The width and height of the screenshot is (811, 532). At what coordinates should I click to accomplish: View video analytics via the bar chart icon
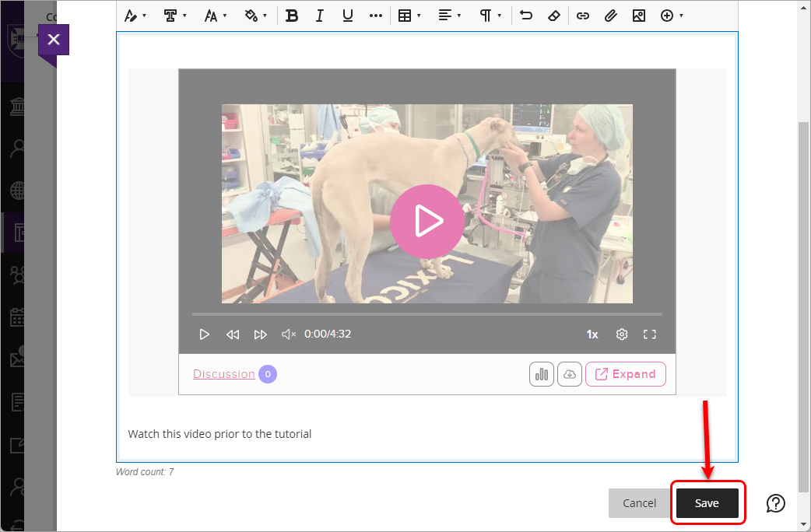click(541, 374)
